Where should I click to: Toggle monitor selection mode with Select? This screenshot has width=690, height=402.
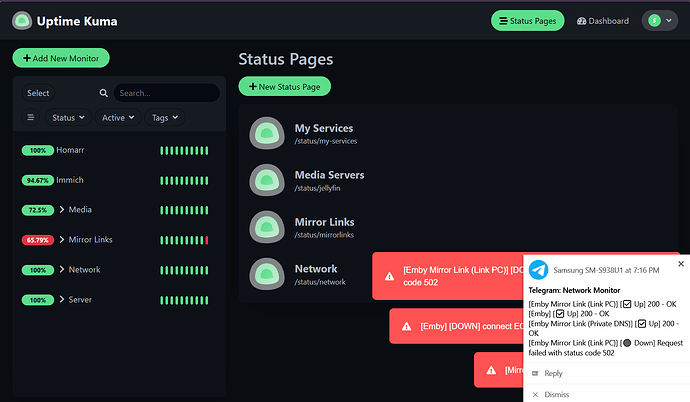tap(38, 93)
